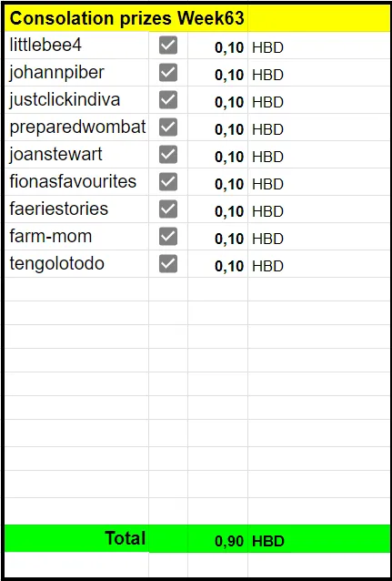Click the 0,90 total amount cell
The height and width of the screenshot is (581, 392).
[x=217, y=538]
